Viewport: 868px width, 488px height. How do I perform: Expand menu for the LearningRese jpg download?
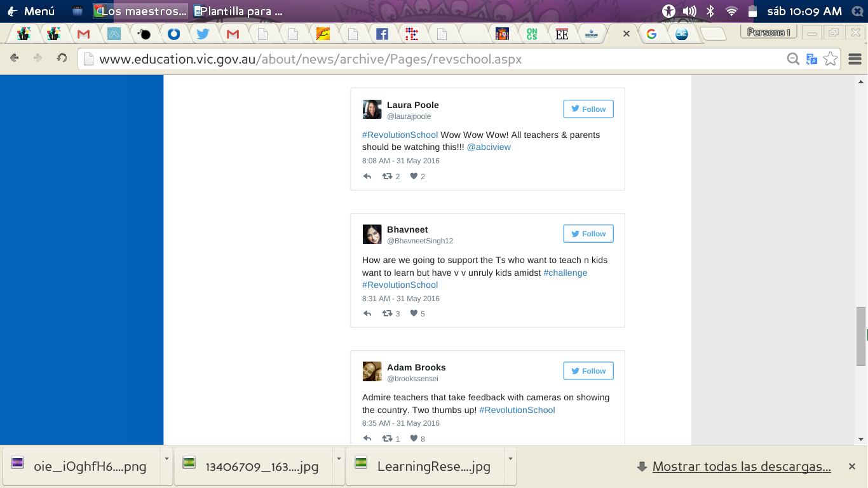coord(510,459)
